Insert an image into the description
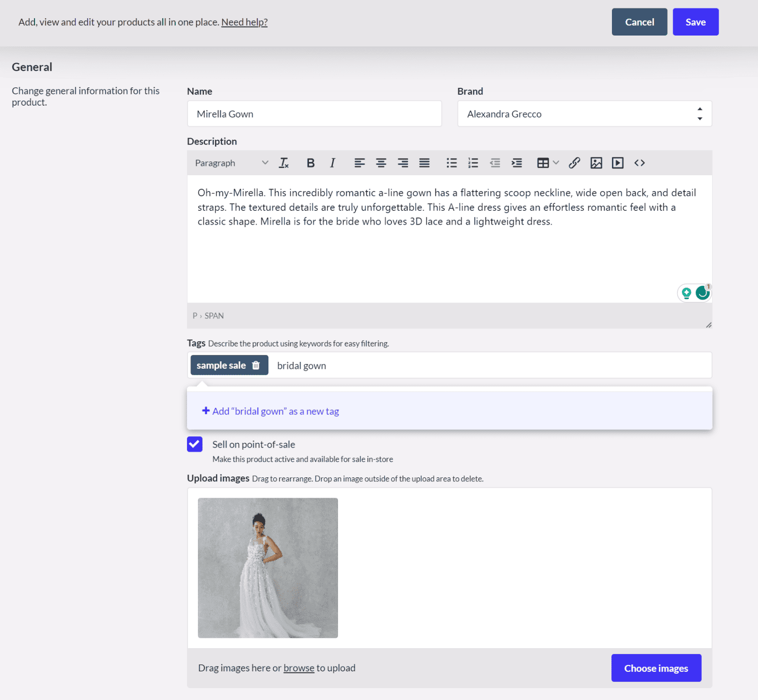The width and height of the screenshot is (758, 700). point(596,163)
